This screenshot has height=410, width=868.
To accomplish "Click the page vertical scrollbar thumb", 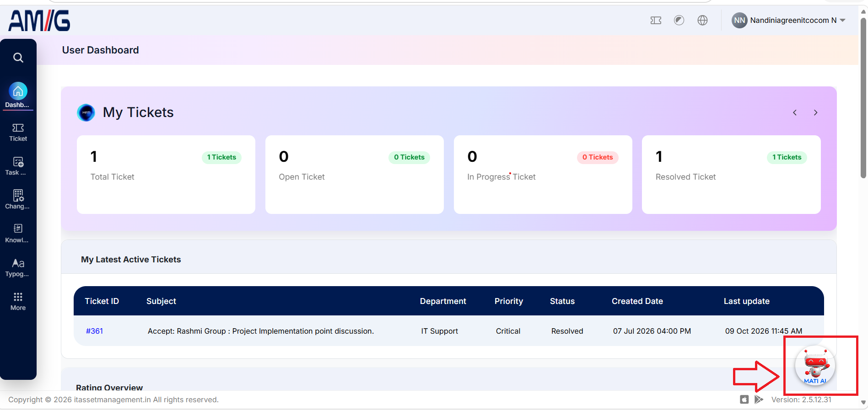I will click(x=863, y=98).
